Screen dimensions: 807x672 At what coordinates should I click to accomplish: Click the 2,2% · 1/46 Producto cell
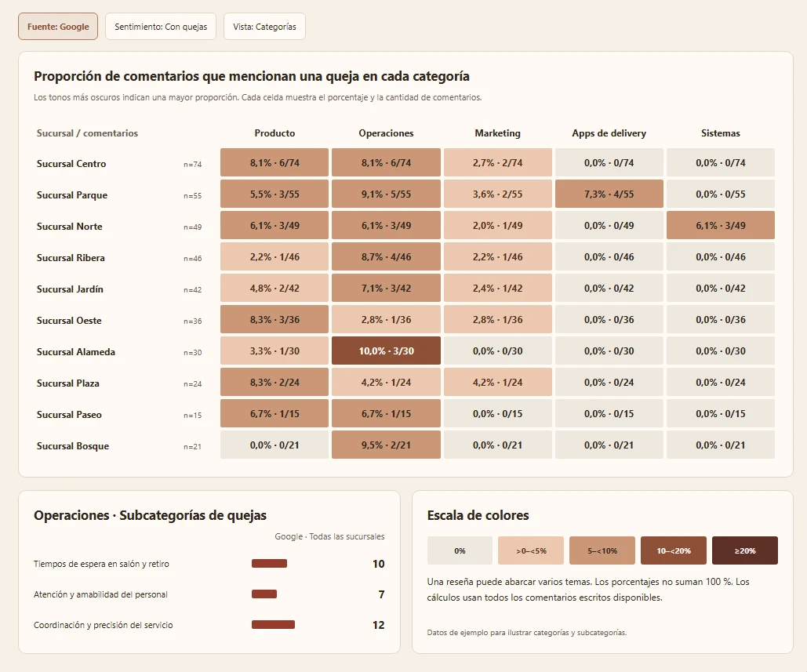tap(274, 256)
